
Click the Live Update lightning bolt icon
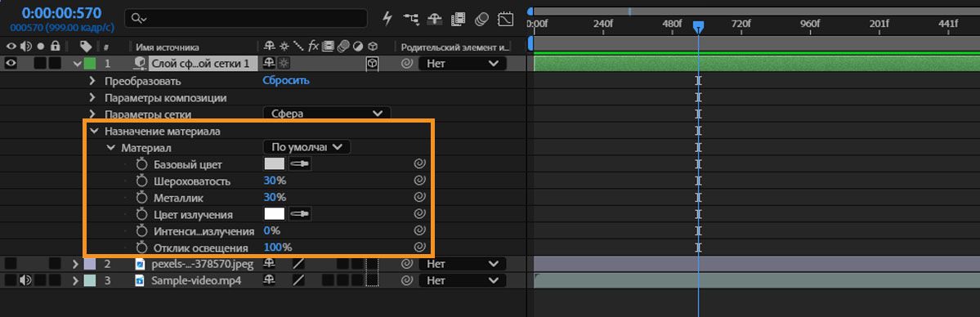tap(387, 20)
